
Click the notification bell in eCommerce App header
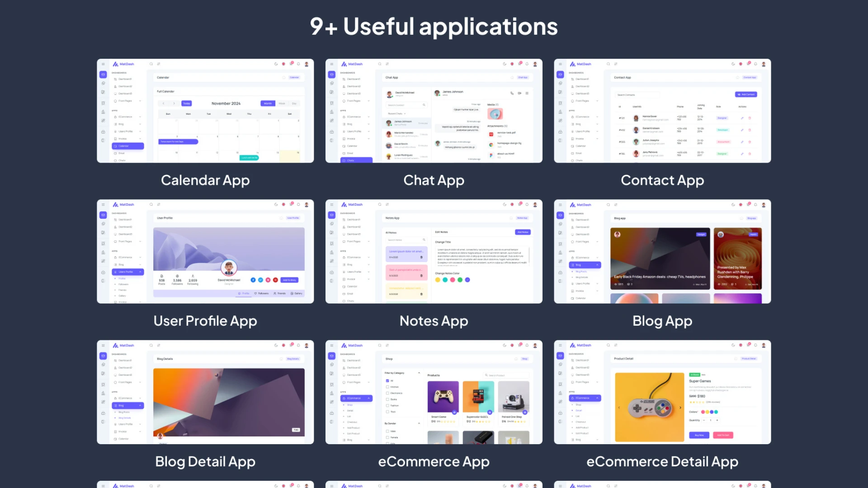pyautogui.click(x=527, y=346)
